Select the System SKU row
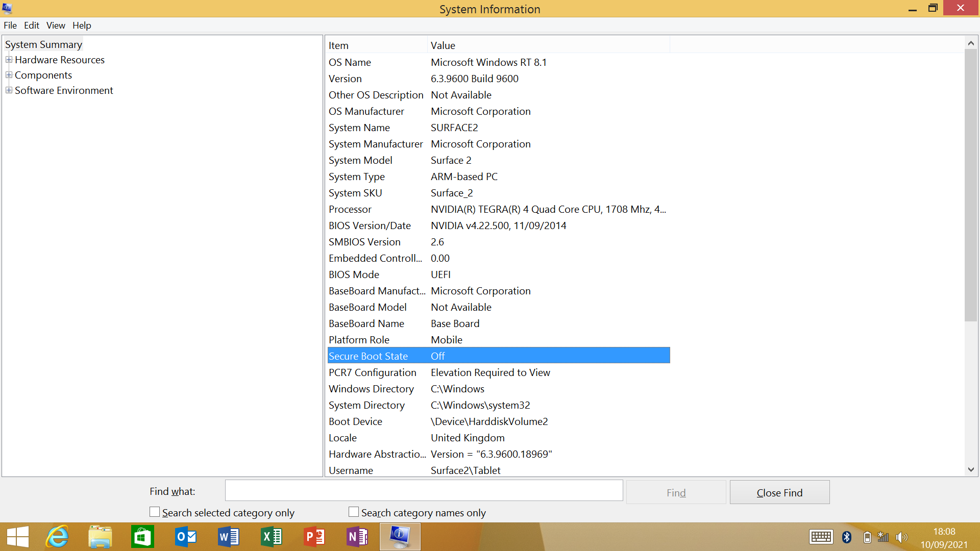980x551 pixels. 498,193
